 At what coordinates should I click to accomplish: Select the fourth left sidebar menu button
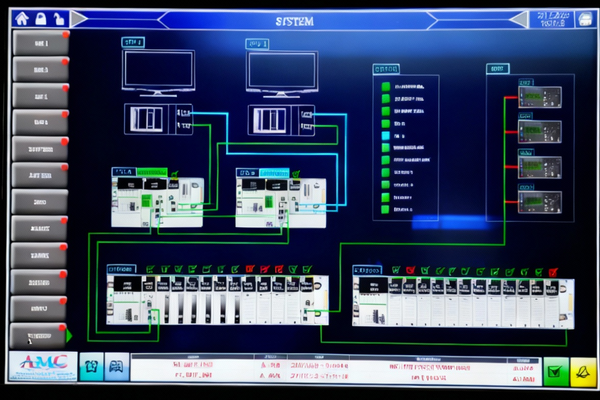(39, 123)
